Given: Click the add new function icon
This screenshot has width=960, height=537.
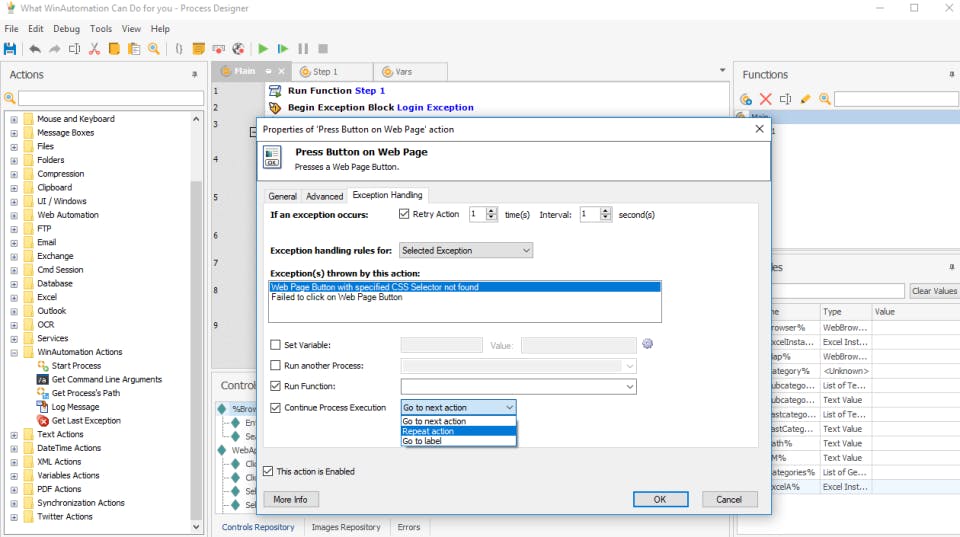Looking at the screenshot, I should point(746,99).
